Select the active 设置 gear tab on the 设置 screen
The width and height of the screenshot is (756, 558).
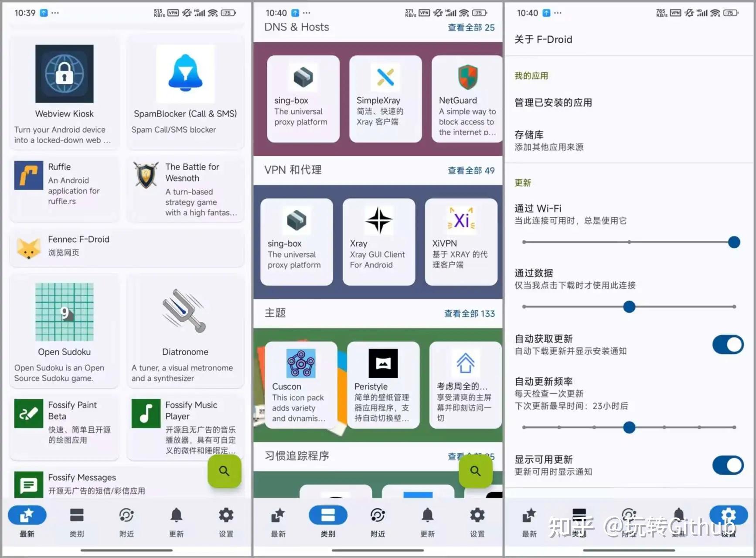pos(728,521)
